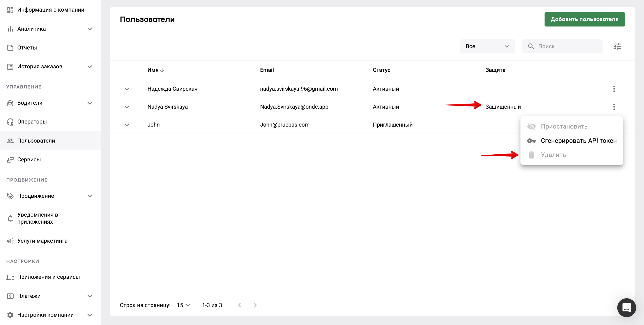The image size is (644, 325).
Task: Select Сгенерировать API токен menu item
Action: (578, 141)
